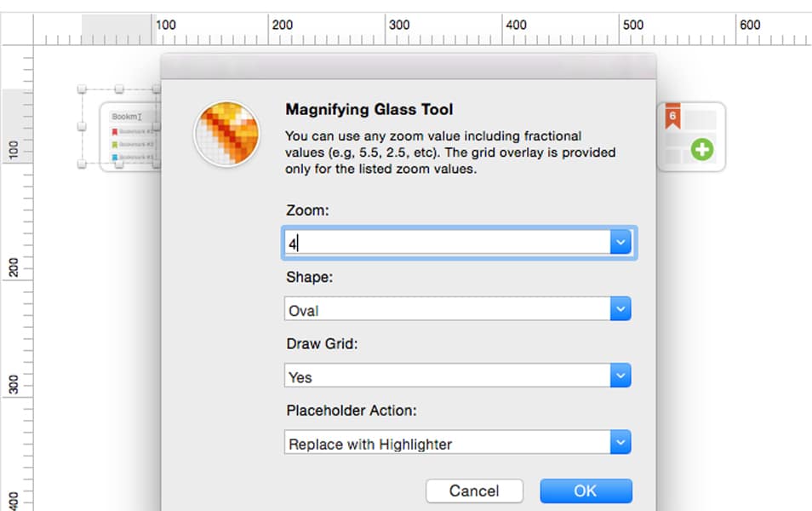Open the Draw Grid dropdown showing Yes
Screen dimensions: 812x511
pyautogui.click(x=620, y=375)
